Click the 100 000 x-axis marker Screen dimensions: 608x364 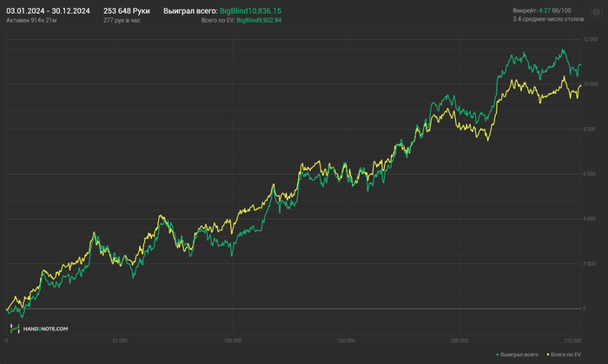[x=232, y=341]
